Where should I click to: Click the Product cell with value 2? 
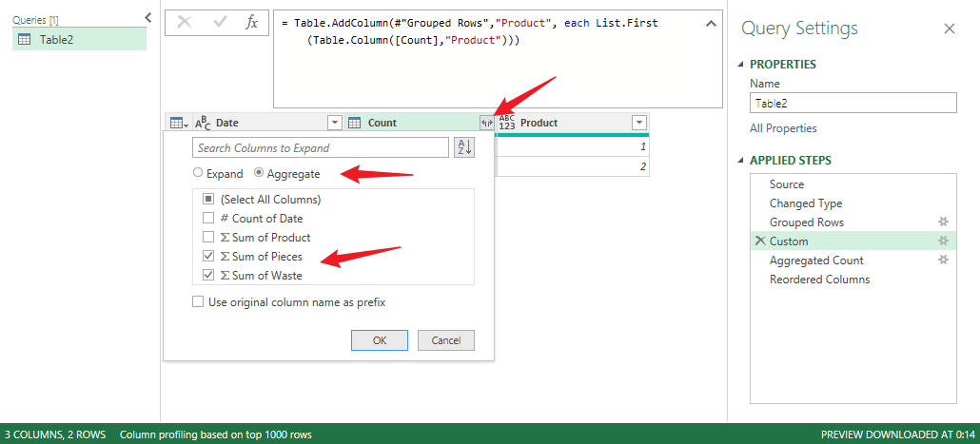click(572, 166)
